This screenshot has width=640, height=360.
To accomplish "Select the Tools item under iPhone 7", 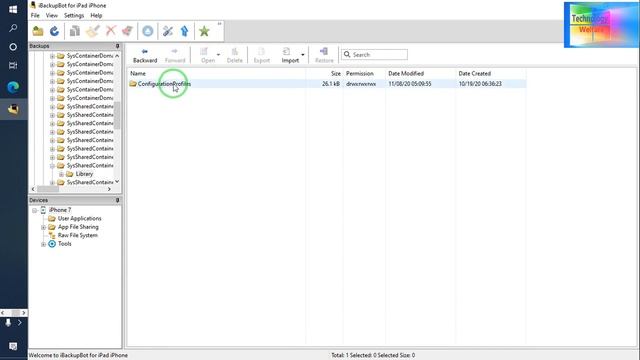I will pyautogui.click(x=64, y=244).
